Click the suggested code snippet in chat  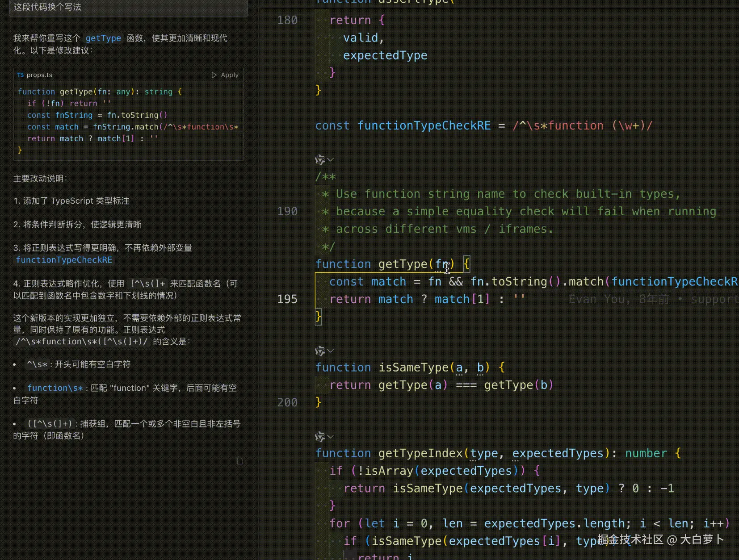click(127, 121)
